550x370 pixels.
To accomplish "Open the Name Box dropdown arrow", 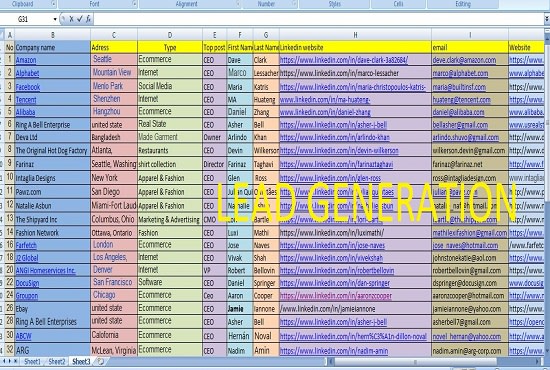I will (x=55, y=19).
